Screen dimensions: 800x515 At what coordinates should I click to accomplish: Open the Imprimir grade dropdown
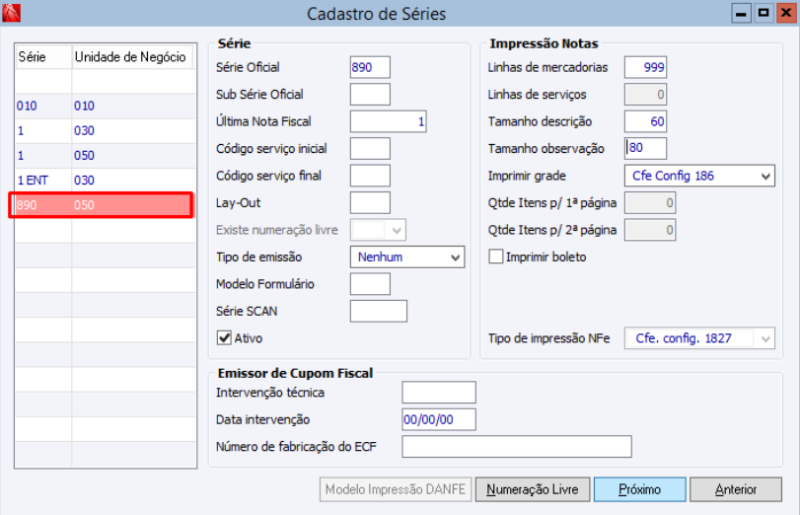click(699, 176)
